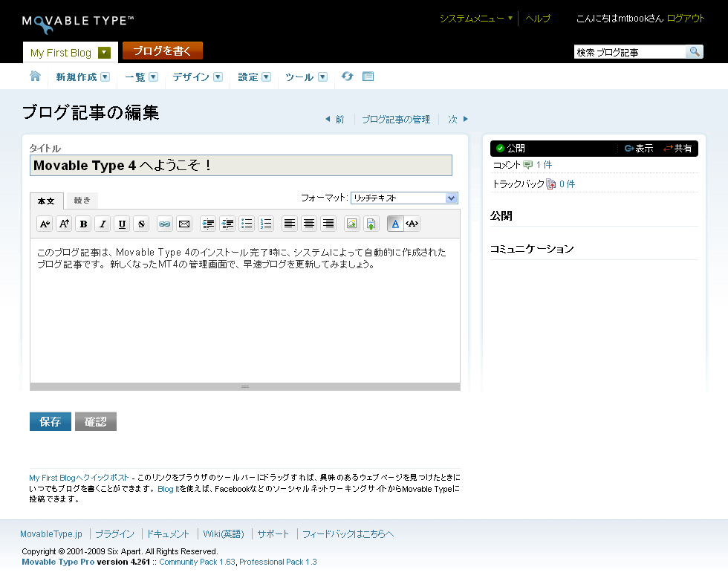Align text to the right

(x=328, y=224)
